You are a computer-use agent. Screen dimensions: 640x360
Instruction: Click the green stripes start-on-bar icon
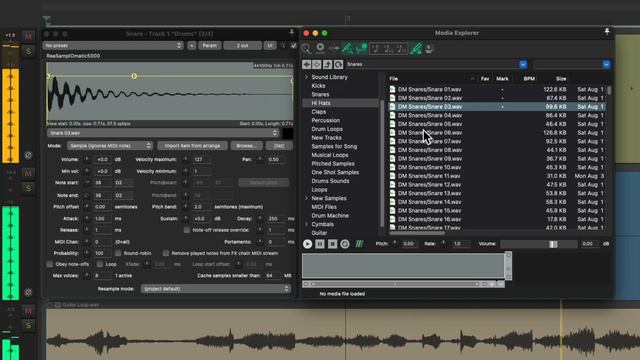[359, 244]
